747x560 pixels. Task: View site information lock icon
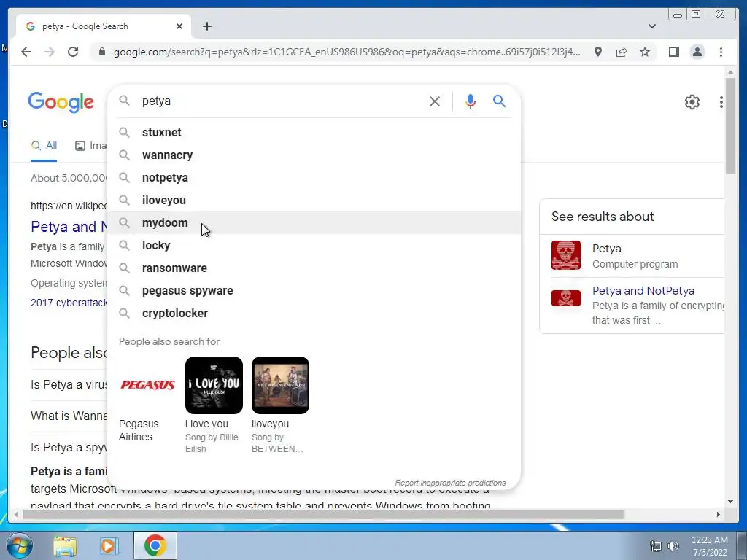101,52
